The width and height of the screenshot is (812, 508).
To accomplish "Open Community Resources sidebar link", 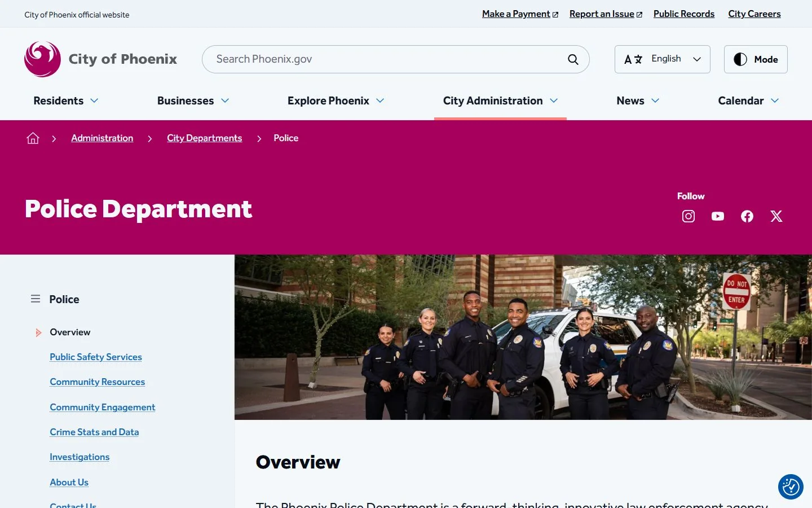I will 98,382.
